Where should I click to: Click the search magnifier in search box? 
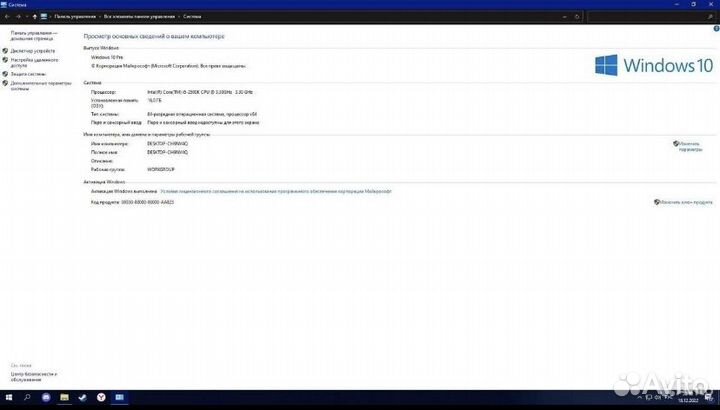(710, 17)
